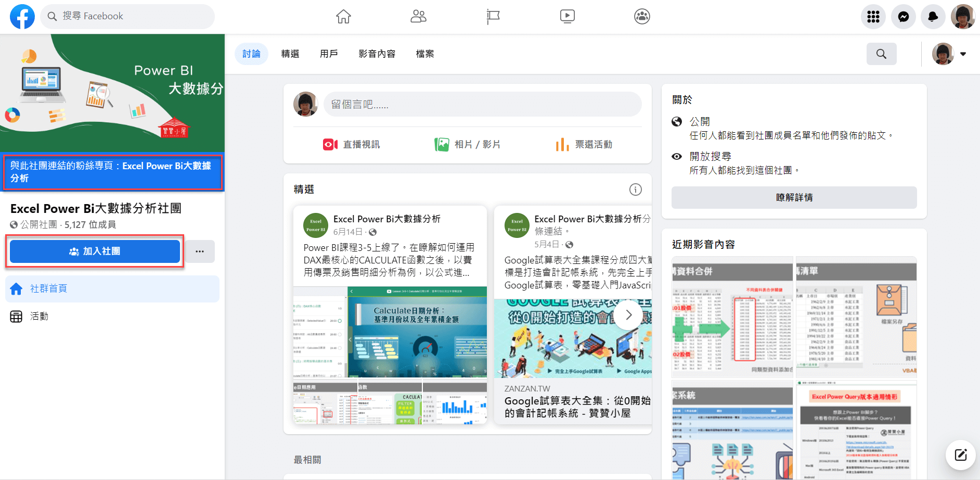Open the Google試算表大全集 article link title

[578, 407]
